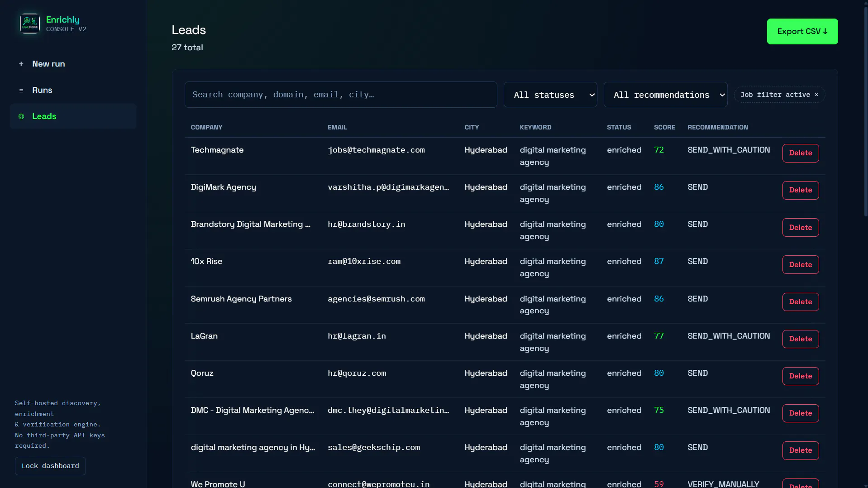Click the STATUS column header
Screen dimensions: 868x488
[x=619, y=127]
